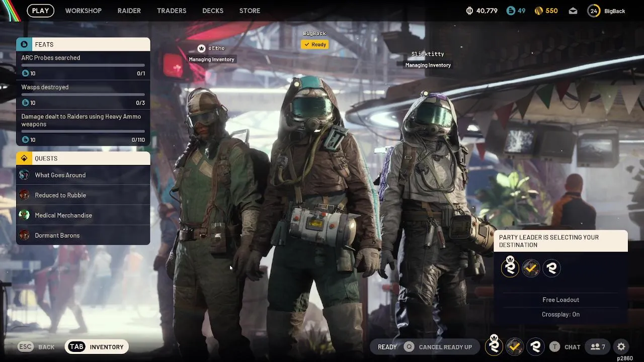Click the FEATS panel header icon
This screenshot has height=362, width=644.
pyautogui.click(x=24, y=44)
